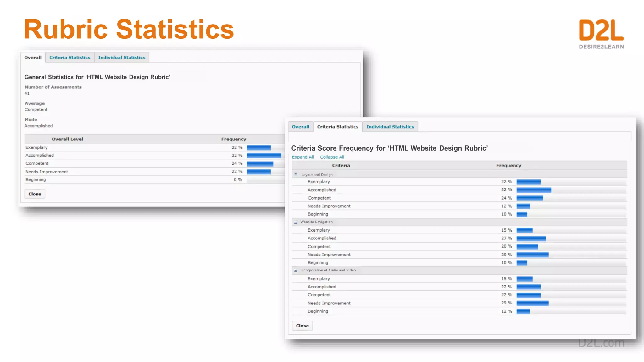Click the Rubric Statistics slide title
The width and height of the screenshot is (644, 362).
coord(129,30)
